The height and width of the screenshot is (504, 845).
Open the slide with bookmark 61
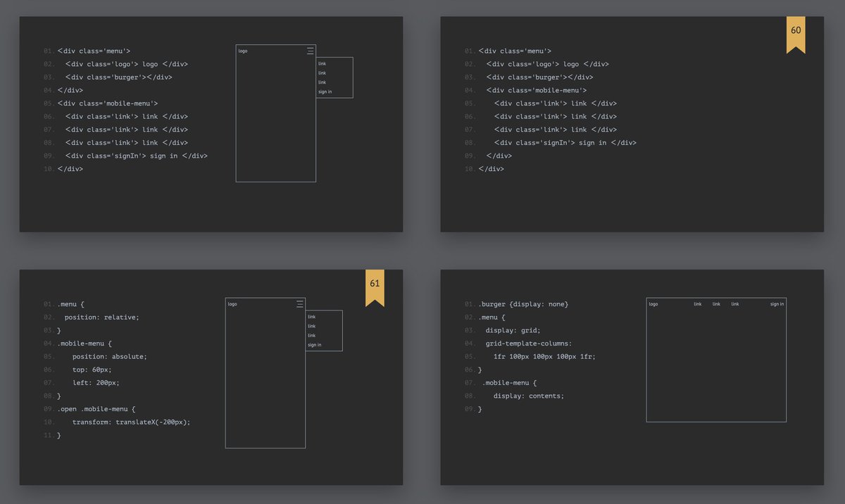[211, 377]
